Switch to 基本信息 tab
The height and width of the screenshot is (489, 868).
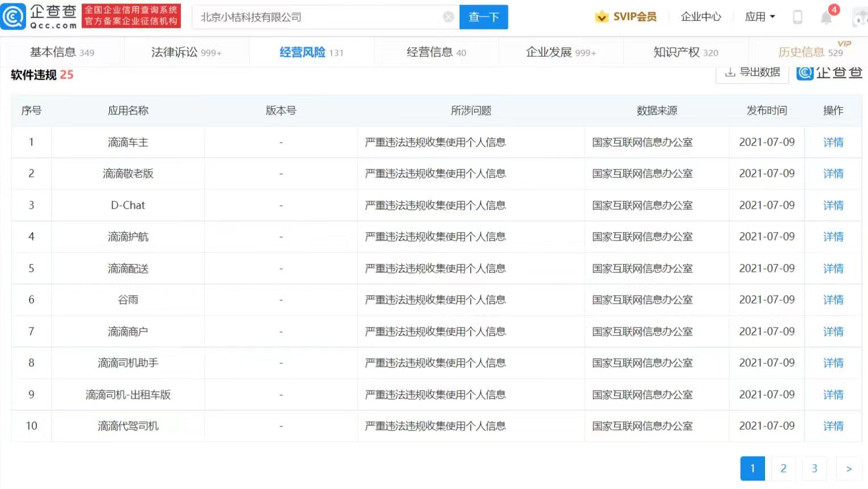[x=62, y=52]
